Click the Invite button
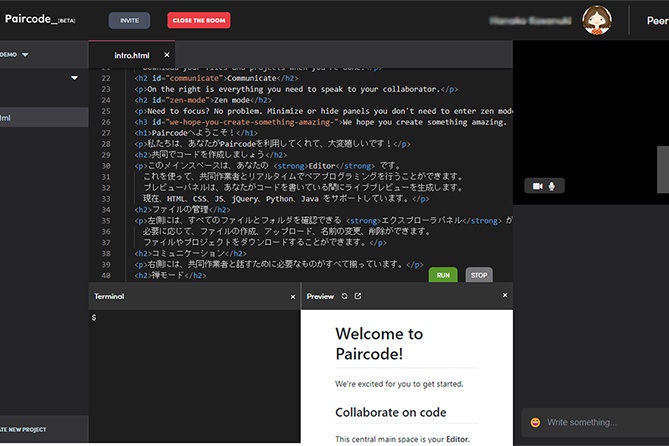The image size is (669, 446). pos(130,20)
